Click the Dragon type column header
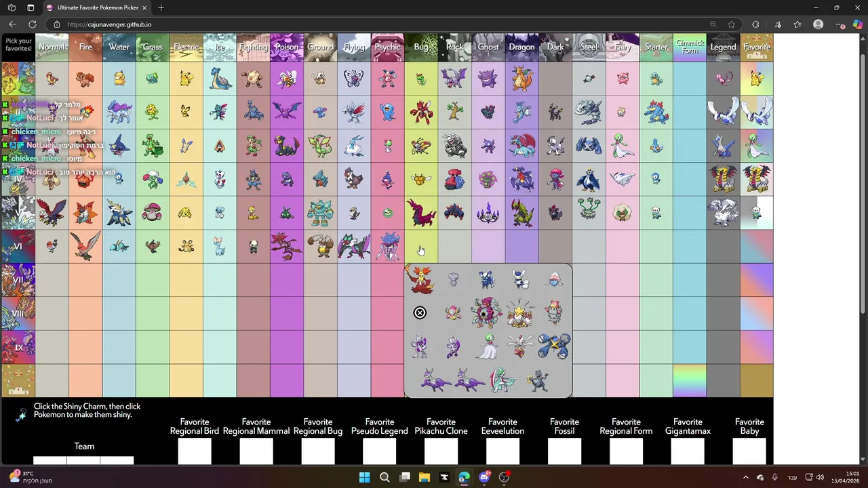The height and width of the screenshot is (488, 868). click(x=521, y=47)
